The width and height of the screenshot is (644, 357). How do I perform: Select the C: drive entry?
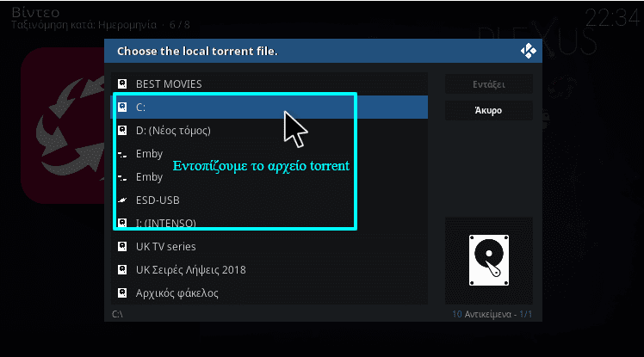(269, 107)
